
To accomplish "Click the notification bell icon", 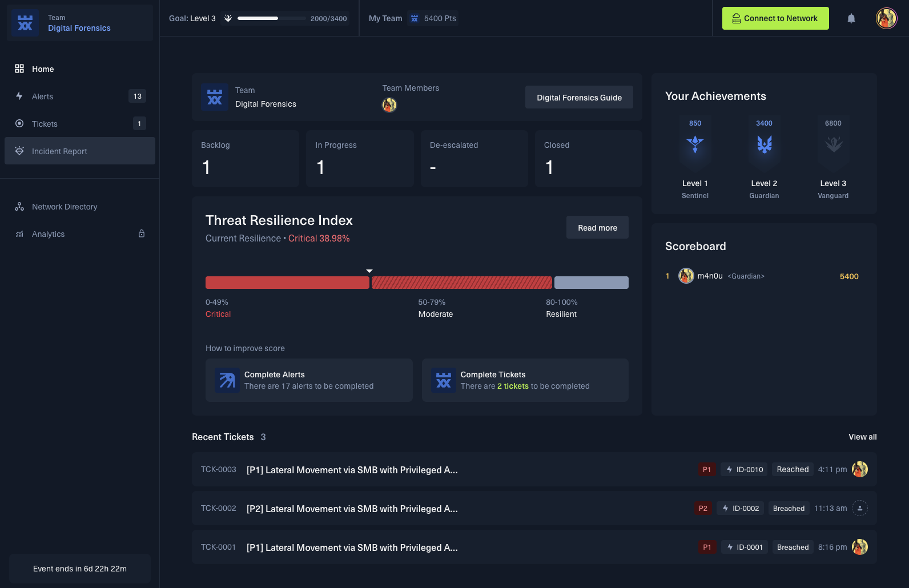I will point(851,18).
